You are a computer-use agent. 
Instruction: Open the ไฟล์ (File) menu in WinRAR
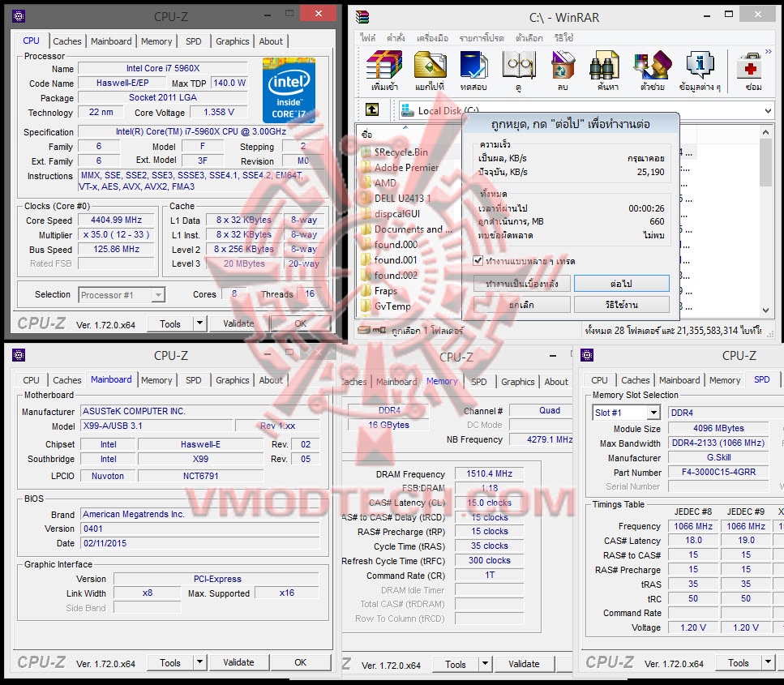tap(367, 37)
